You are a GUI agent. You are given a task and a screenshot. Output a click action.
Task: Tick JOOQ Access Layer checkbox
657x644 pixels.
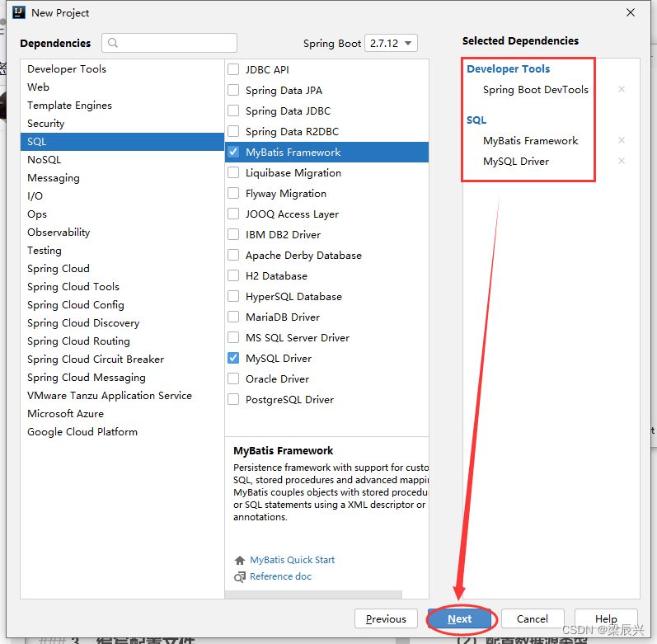click(233, 214)
